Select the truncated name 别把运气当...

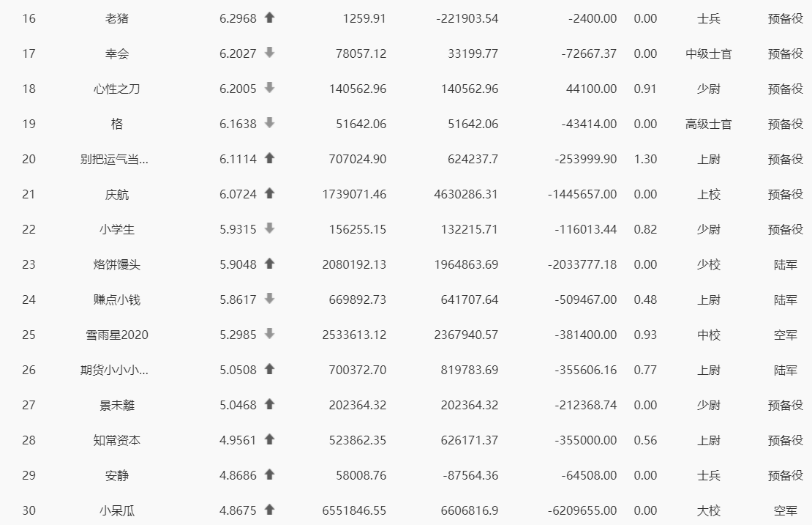click(x=114, y=159)
